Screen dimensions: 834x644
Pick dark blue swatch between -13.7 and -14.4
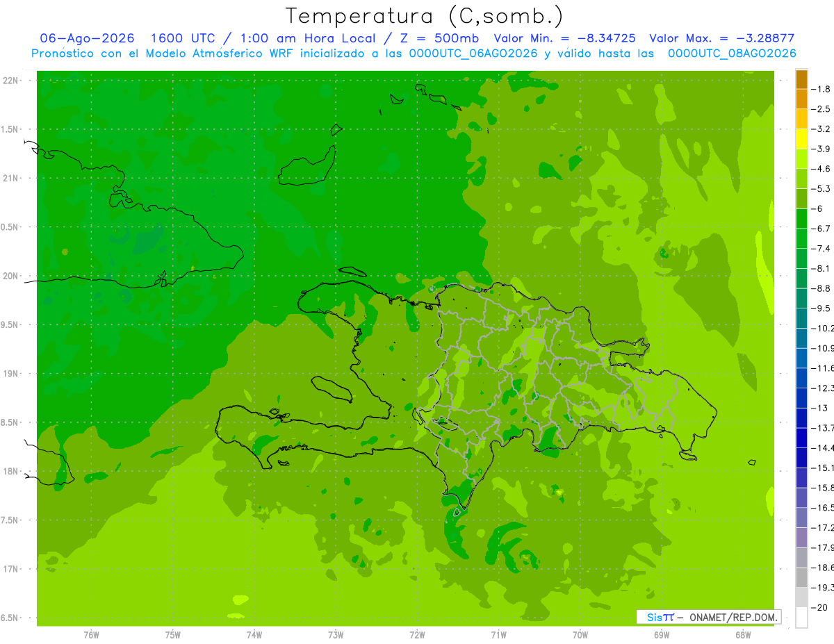[801, 438]
